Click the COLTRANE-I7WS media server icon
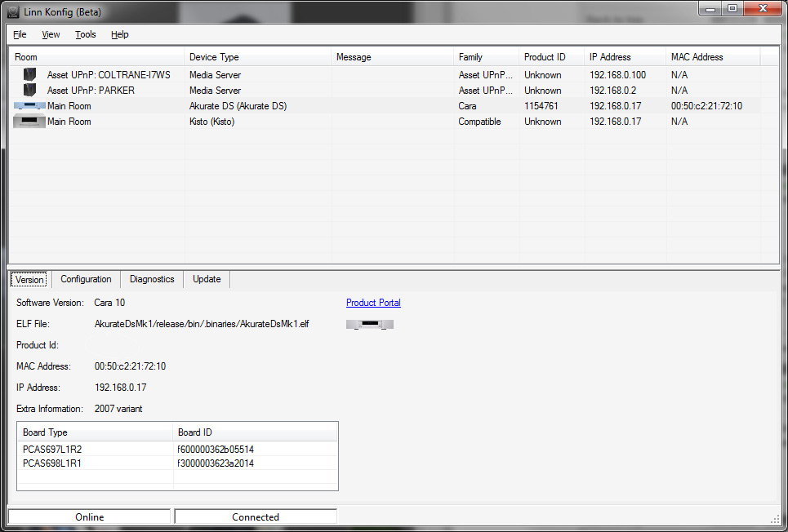The height and width of the screenshot is (532, 788). pyautogui.click(x=29, y=75)
